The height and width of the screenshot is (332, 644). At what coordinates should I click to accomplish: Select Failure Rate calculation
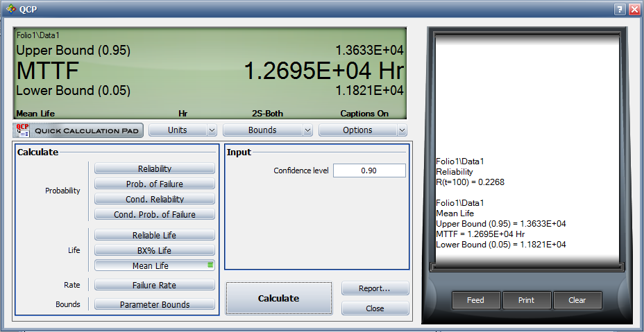[x=155, y=285]
